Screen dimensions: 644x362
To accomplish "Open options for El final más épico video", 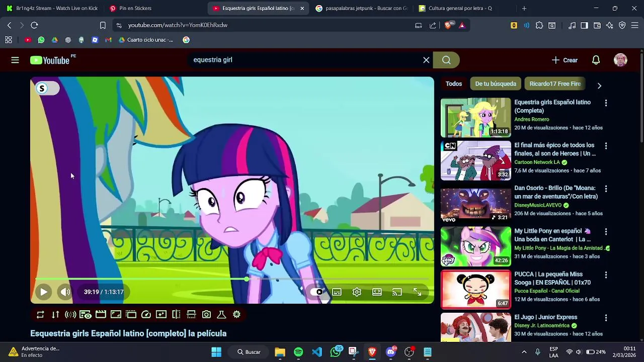I will pos(606,146).
